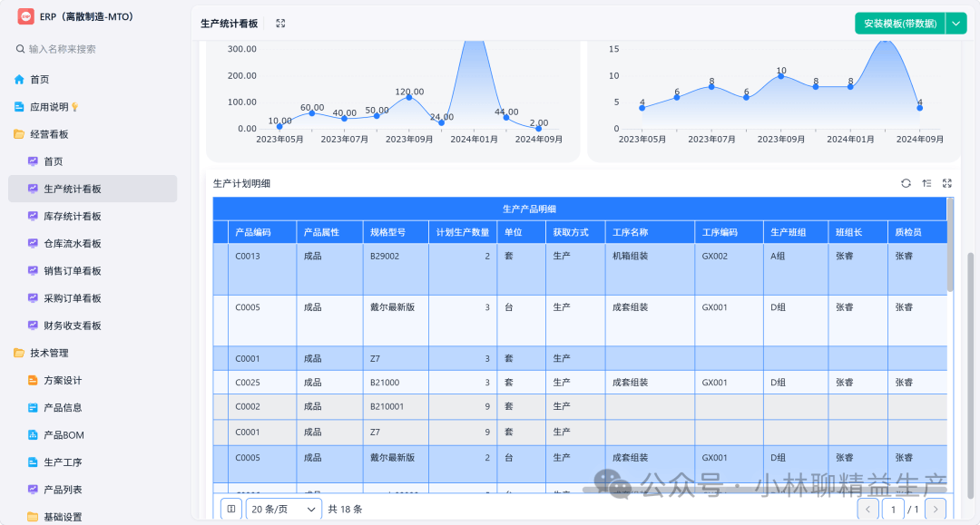Click the 生产统计看板 dashboard icon

point(34,189)
